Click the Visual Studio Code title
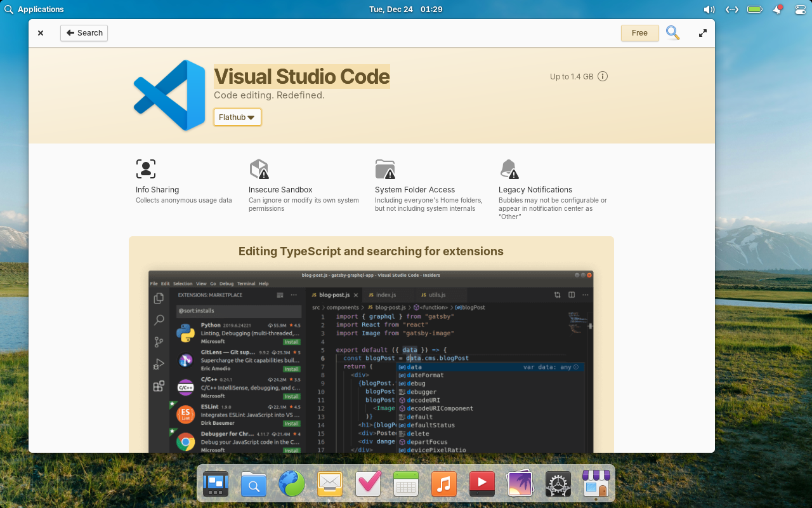The image size is (812, 508). coord(302,76)
